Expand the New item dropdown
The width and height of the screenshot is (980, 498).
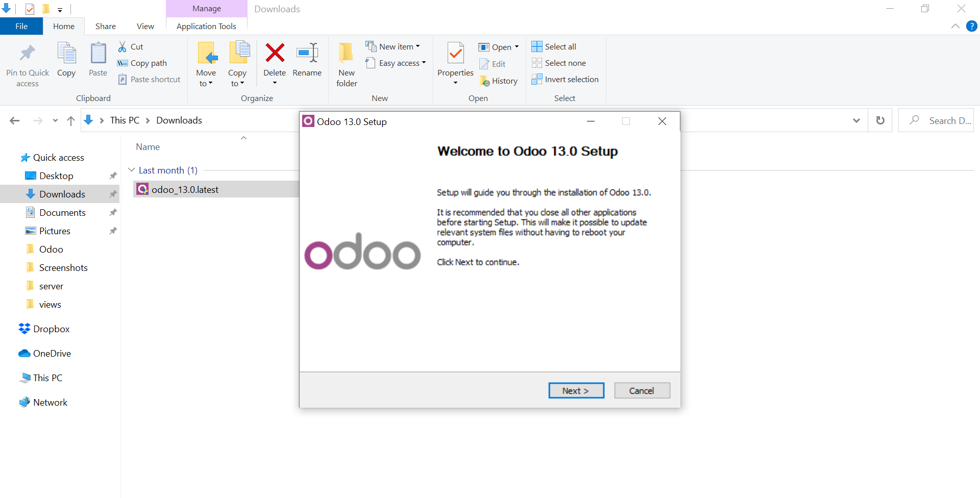tap(393, 46)
